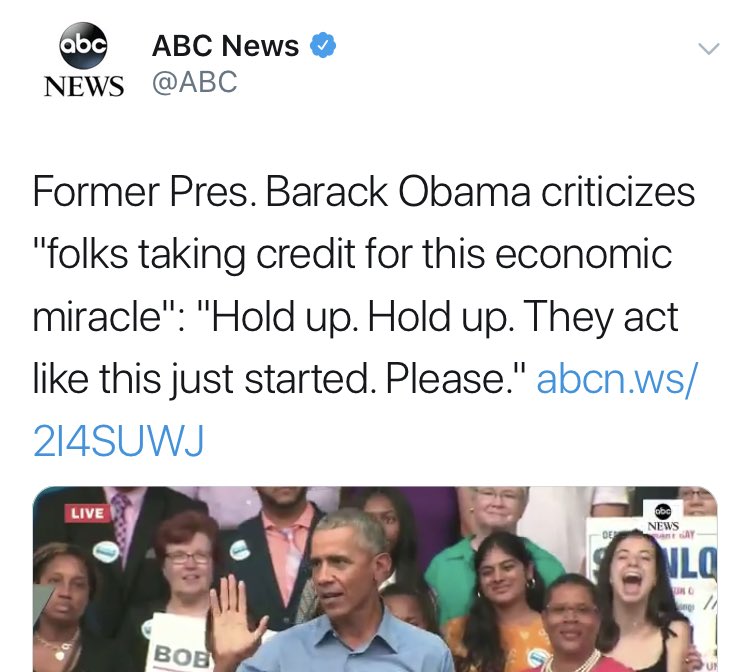
Task: Click the 'economic miracle' phrase in tweet
Action: 352,285
